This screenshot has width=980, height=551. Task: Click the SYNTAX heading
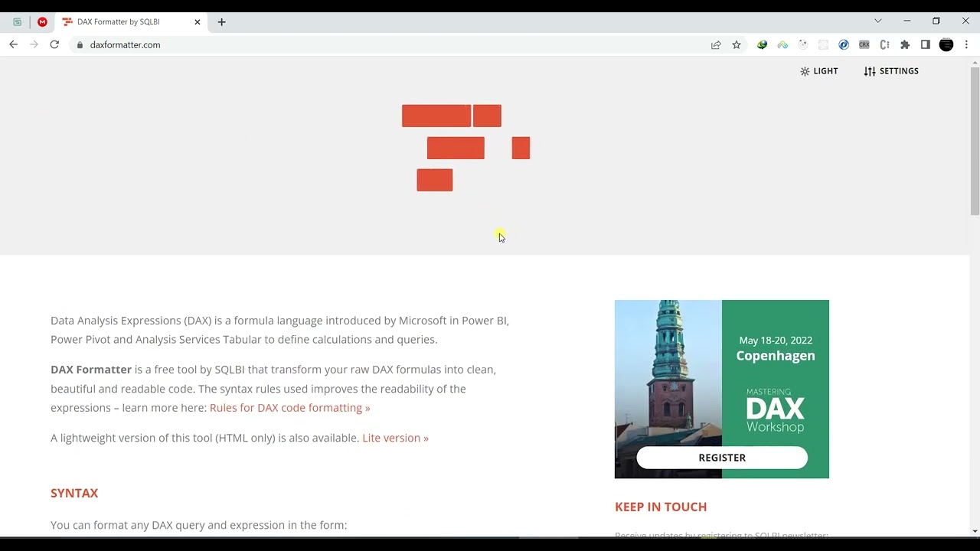click(x=74, y=493)
